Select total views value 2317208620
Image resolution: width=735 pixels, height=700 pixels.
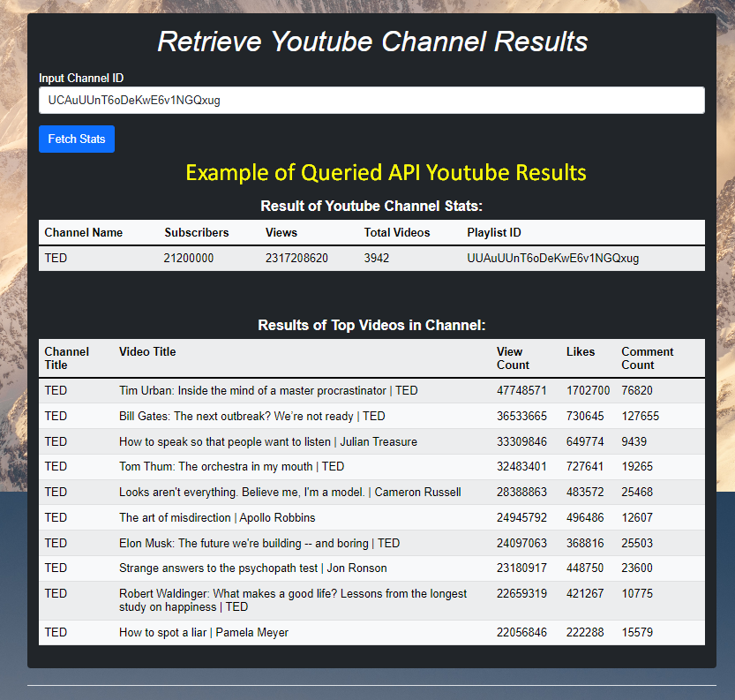(296, 258)
